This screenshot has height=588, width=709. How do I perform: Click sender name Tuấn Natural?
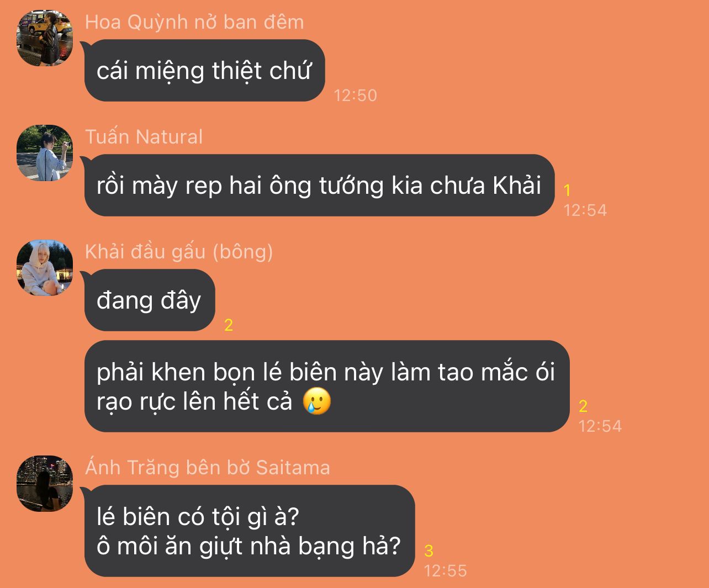(144, 137)
